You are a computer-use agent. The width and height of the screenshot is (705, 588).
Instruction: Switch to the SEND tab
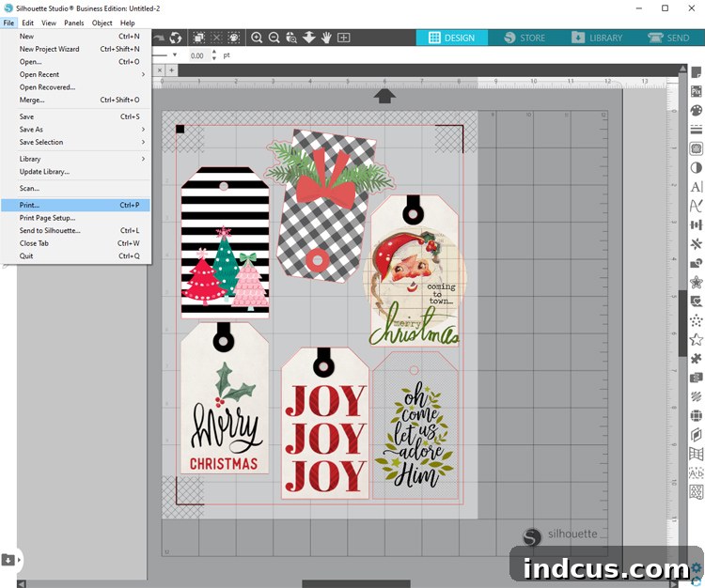click(x=668, y=38)
